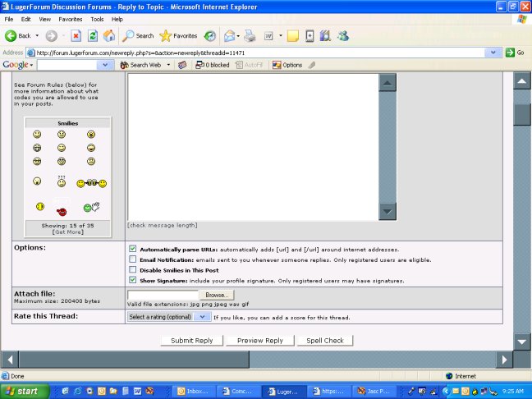Insert the green waving smiley
This screenshot has height=399, width=532.
[90, 207]
